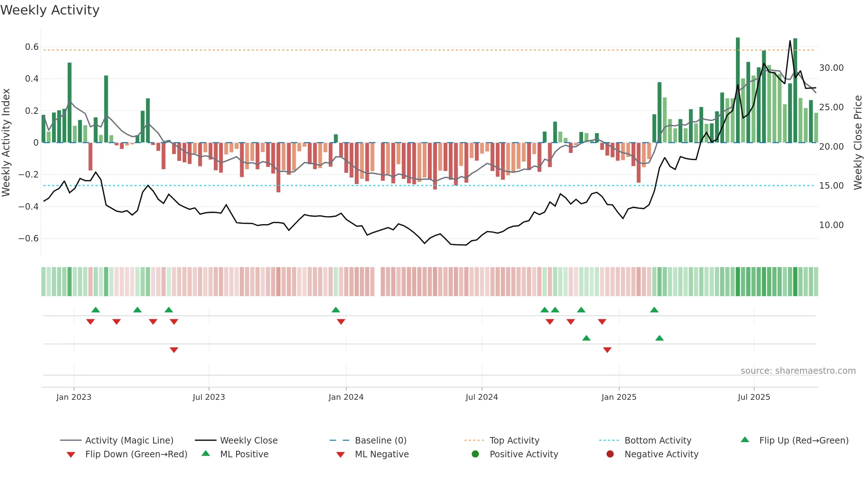Click the 20.00 price axis value
Screen dimensions: 868x488
[x=831, y=146]
